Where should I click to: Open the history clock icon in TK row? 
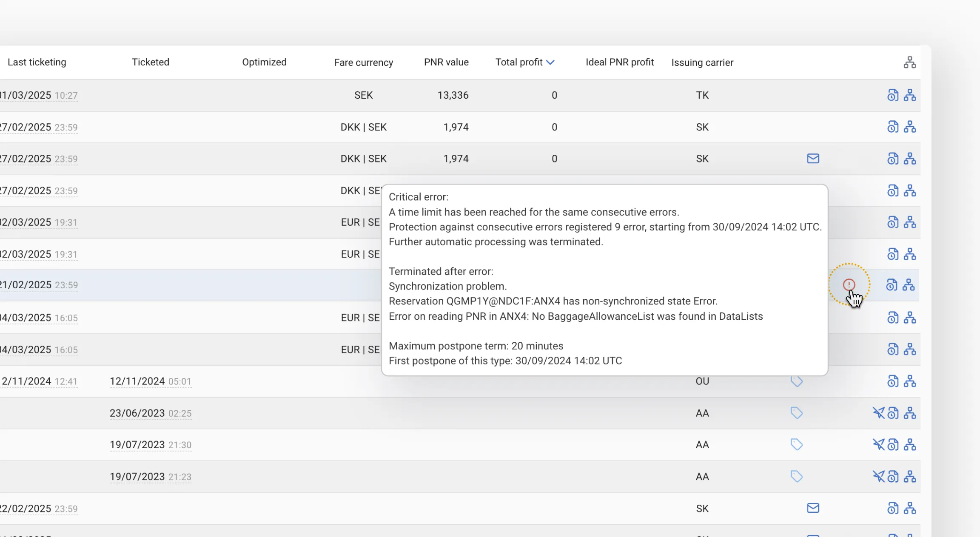tap(893, 95)
